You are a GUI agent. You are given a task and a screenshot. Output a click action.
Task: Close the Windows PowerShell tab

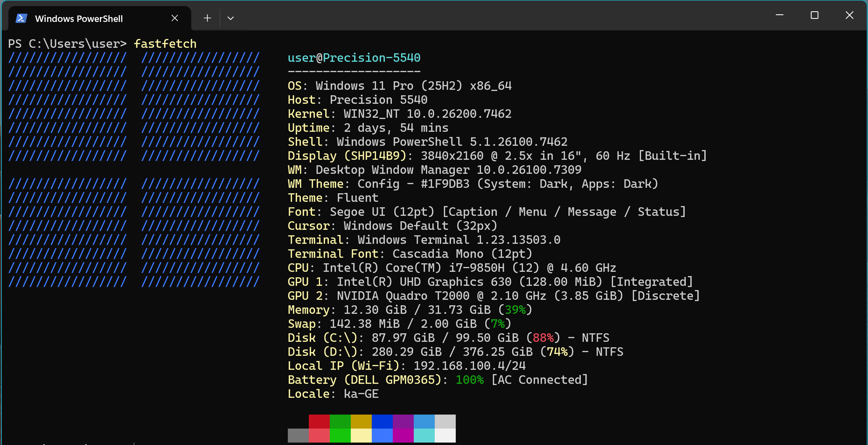[x=175, y=18]
